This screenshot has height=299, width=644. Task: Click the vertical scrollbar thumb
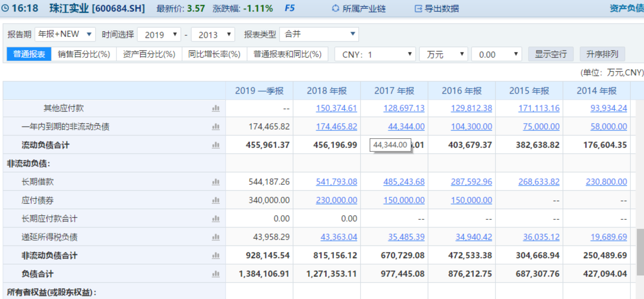tap(640, 252)
